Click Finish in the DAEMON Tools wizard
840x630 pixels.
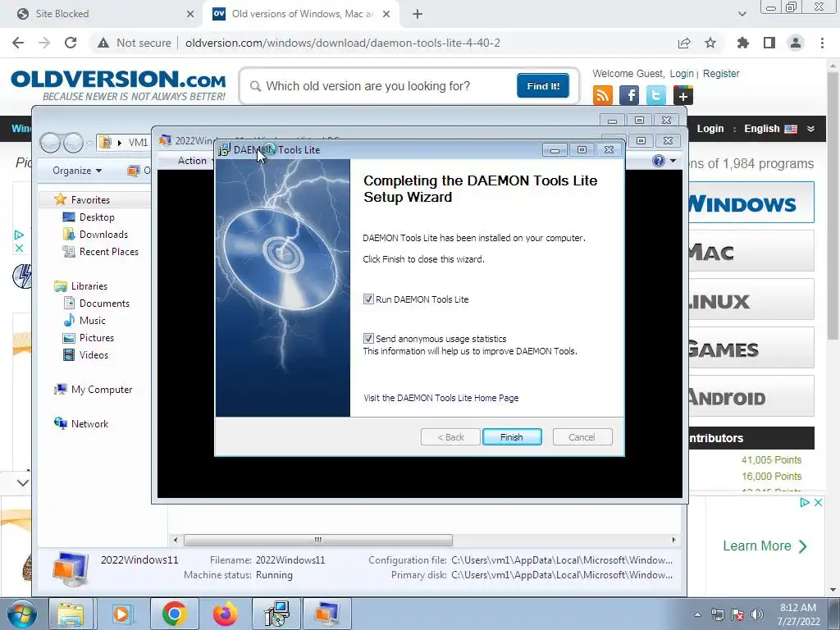tap(512, 437)
